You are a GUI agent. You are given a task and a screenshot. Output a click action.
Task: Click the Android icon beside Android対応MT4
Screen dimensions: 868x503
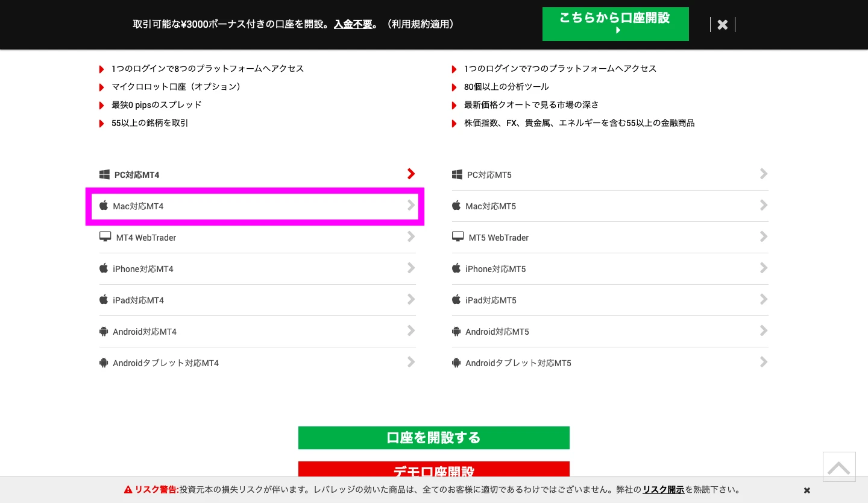[104, 331]
